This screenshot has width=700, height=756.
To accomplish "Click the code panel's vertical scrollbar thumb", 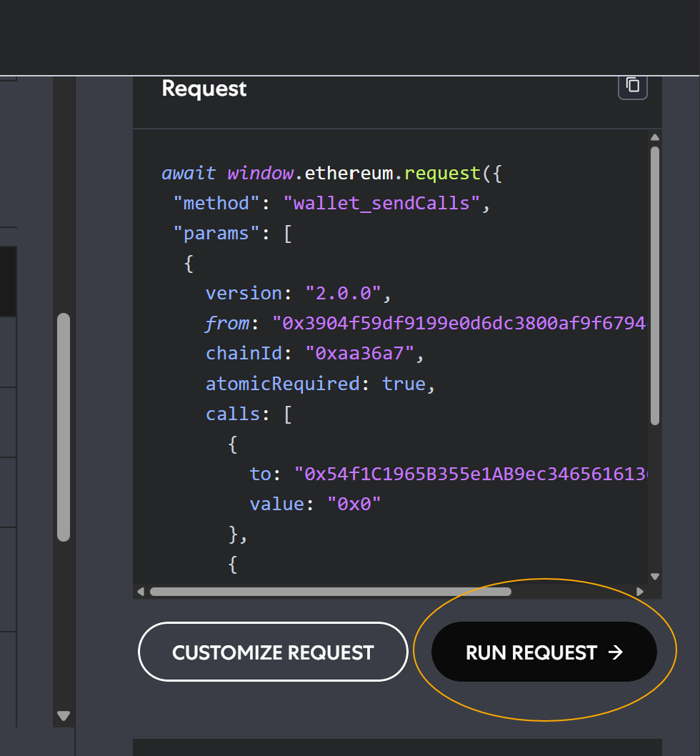I will pos(655,285).
